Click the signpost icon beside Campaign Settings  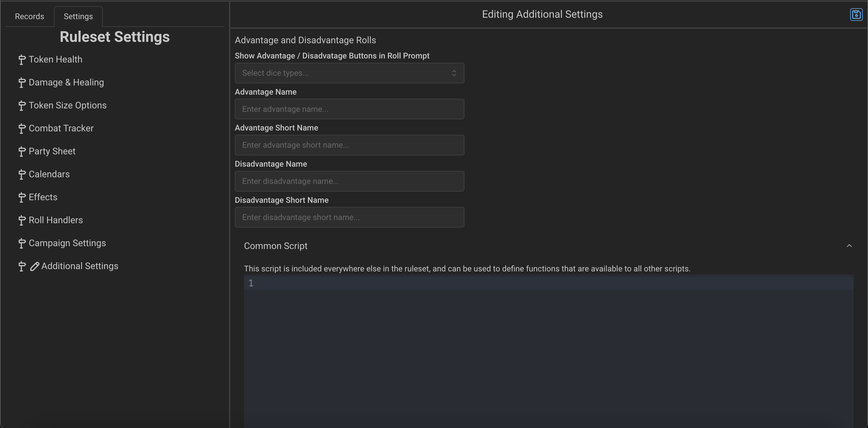pos(22,243)
